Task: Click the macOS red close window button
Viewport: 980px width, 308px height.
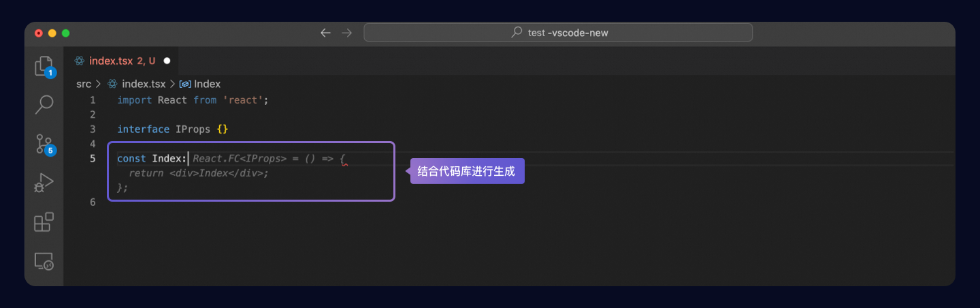Action: point(39,33)
